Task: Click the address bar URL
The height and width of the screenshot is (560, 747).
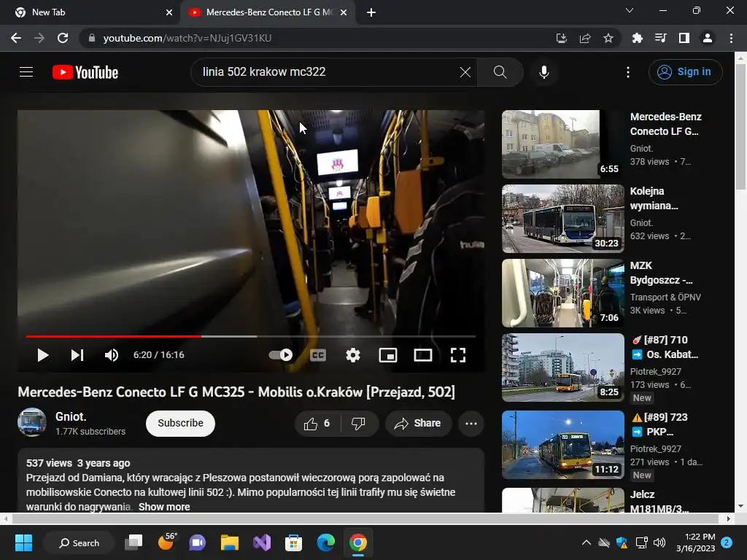Action: tap(187, 38)
